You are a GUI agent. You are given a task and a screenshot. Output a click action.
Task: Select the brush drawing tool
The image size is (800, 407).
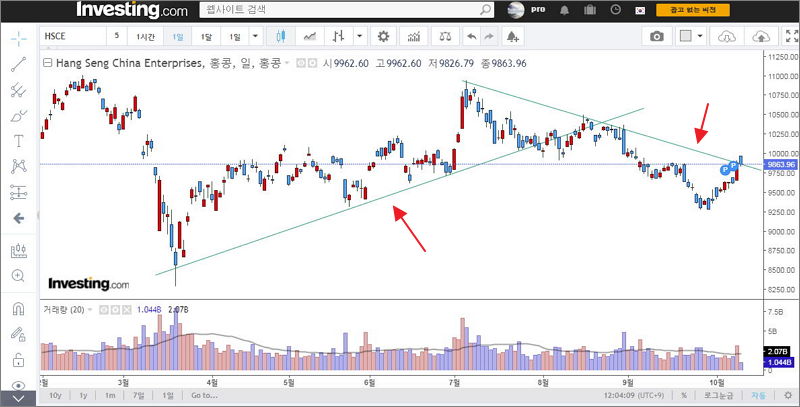[18, 116]
